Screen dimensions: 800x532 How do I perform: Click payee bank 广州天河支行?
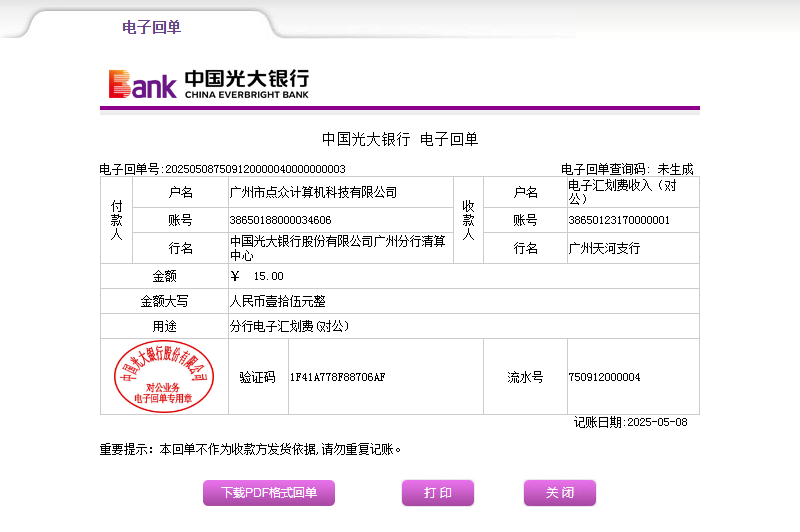tap(604, 248)
